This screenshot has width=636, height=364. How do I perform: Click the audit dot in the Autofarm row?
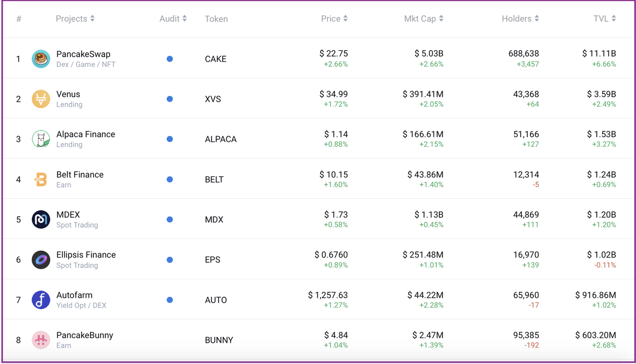coord(170,300)
